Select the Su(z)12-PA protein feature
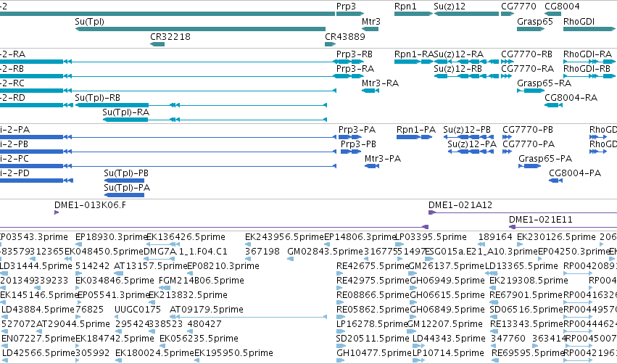The image size is (617, 364). pos(472,144)
